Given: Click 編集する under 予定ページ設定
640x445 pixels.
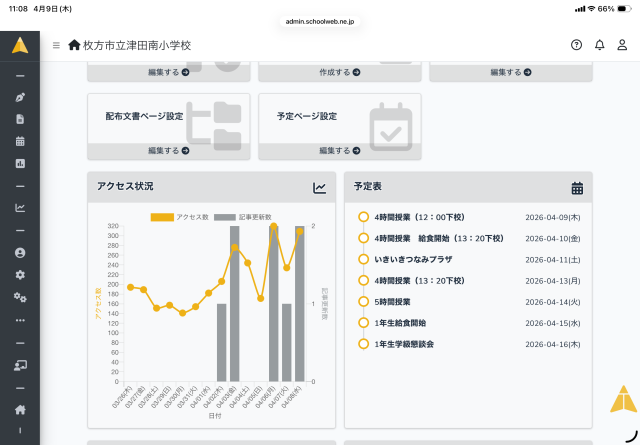Looking at the screenshot, I should (x=339, y=151).
